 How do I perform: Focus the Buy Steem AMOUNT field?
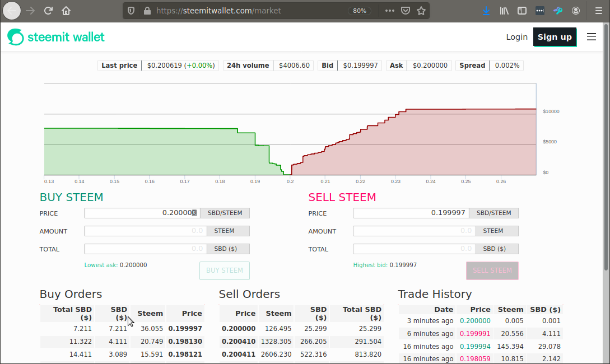pos(146,231)
